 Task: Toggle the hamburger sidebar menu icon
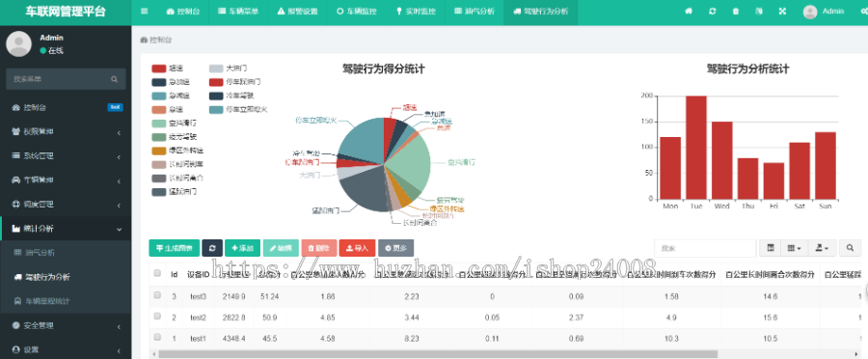tap(144, 11)
